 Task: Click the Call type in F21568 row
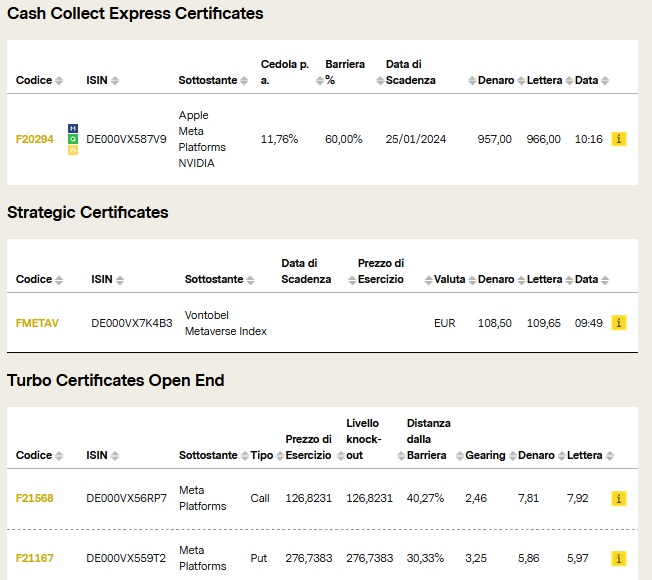[x=260, y=499]
